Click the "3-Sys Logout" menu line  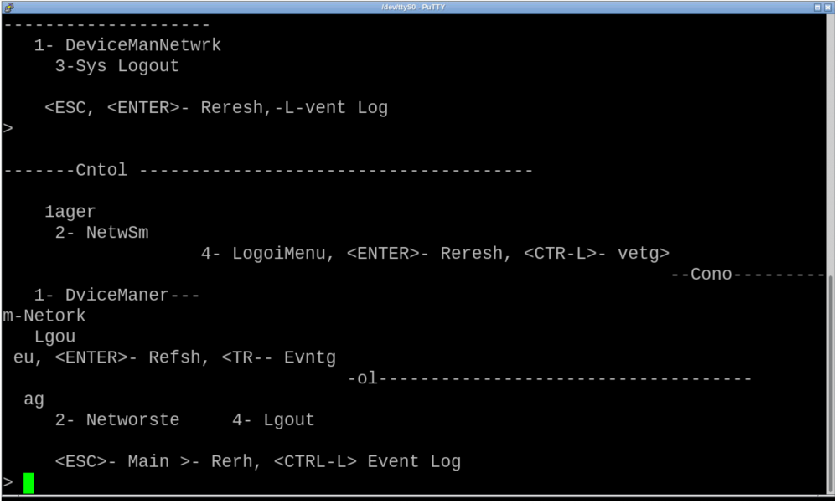(x=116, y=65)
